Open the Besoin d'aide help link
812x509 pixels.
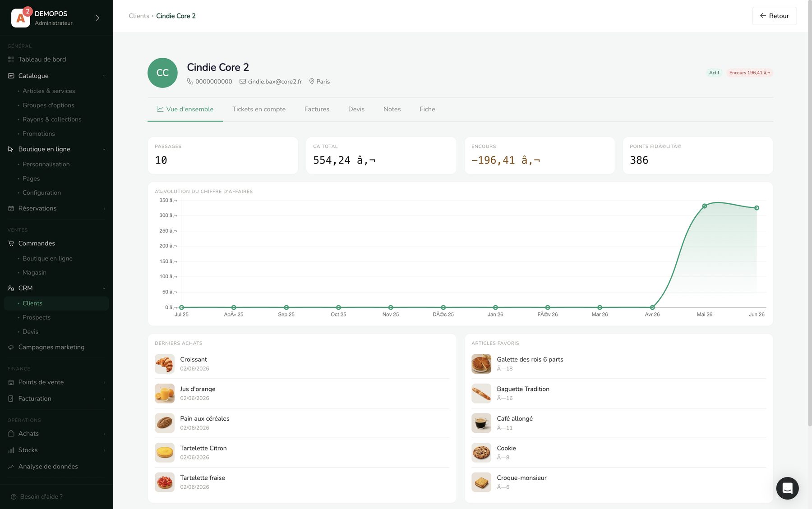[x=37, y=496]
